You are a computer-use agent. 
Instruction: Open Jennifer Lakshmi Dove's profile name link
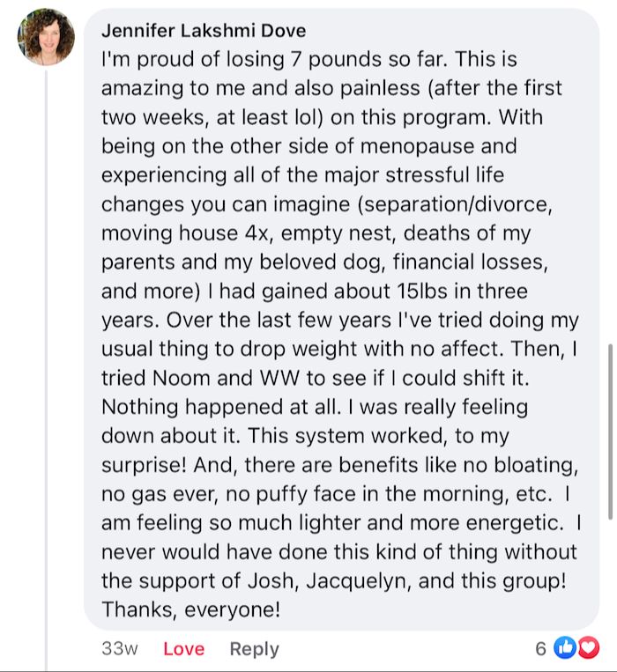tap(204, 31)
